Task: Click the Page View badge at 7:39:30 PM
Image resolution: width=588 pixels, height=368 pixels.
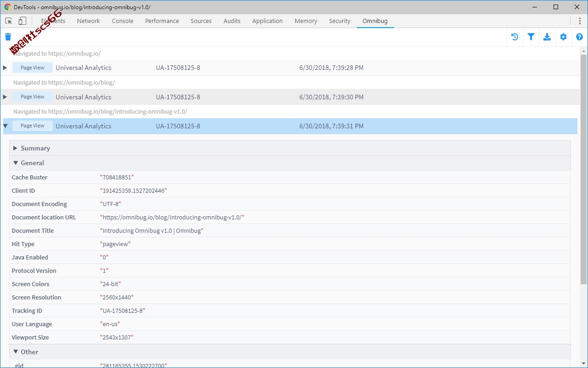Action: [x=33, y=97]
